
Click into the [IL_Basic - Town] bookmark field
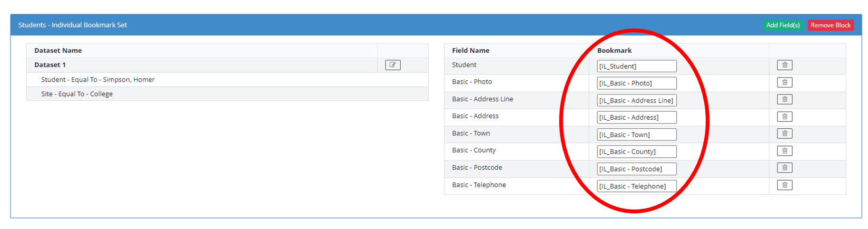[636, 134]
